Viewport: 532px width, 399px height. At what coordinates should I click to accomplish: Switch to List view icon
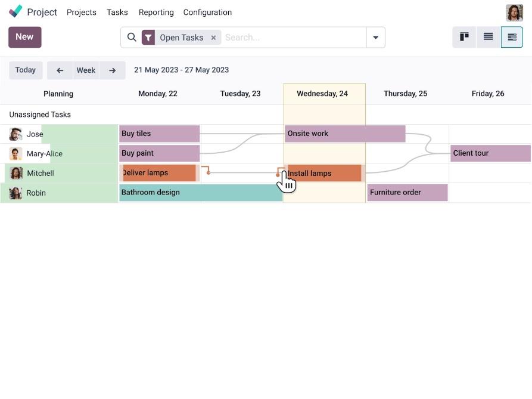[488, 37]
